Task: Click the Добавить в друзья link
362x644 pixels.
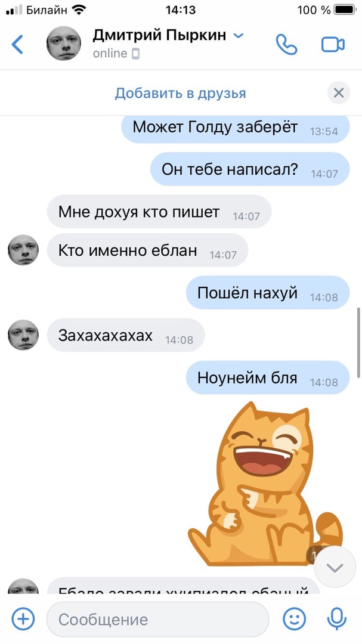Action: [x=180, y=93]
